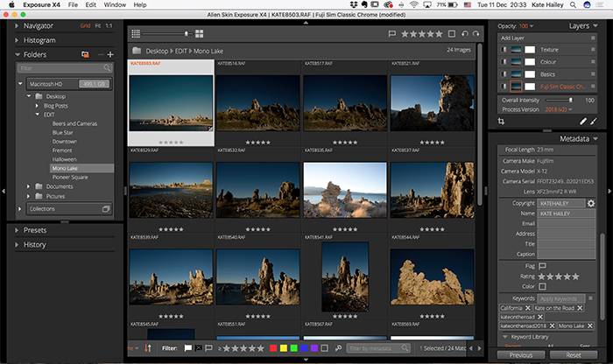This screenshot has height=364, width=613.
Task: Toggle sort direction arrows in bottom bar
Action: pos(148,348)
